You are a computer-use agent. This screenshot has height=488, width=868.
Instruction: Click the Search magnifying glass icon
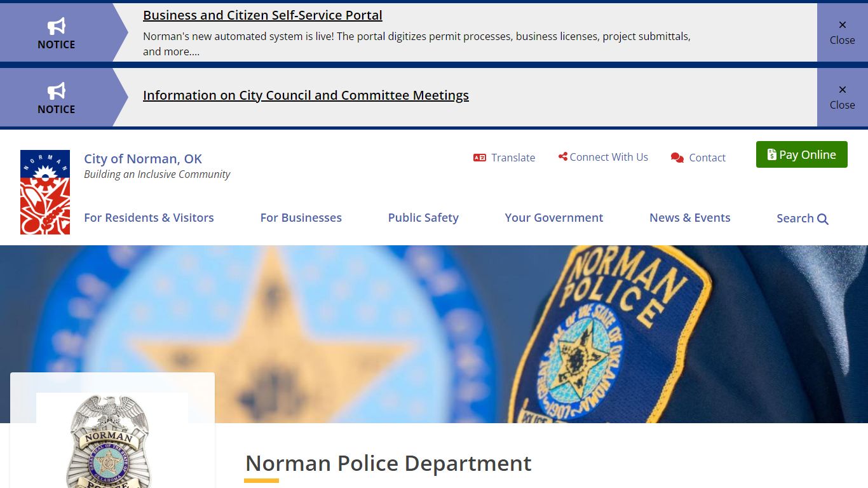click(823, 219)
